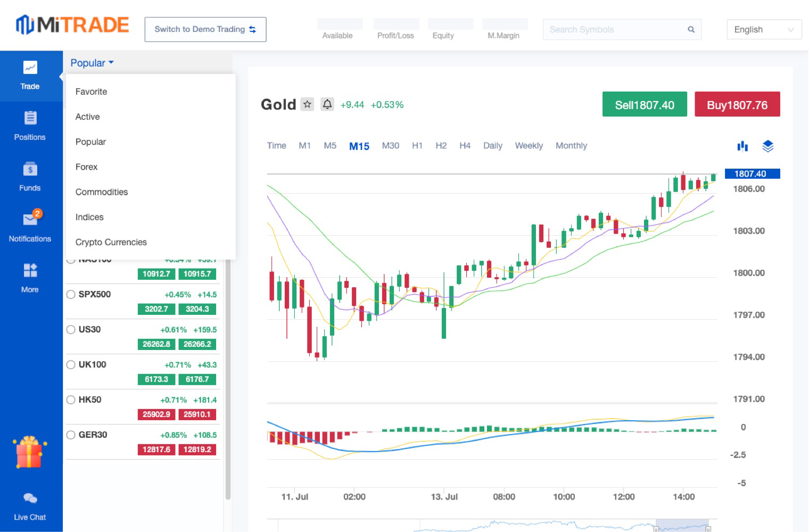Click the Search Symbols input field
This screenshot has height=532, width=809.
(615, 30)
